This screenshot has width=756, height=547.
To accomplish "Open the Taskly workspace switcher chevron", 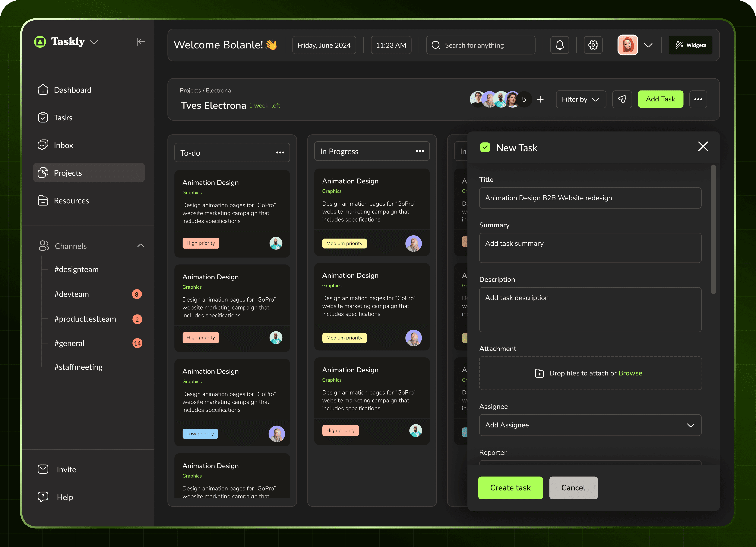I will tap(94, 42).
